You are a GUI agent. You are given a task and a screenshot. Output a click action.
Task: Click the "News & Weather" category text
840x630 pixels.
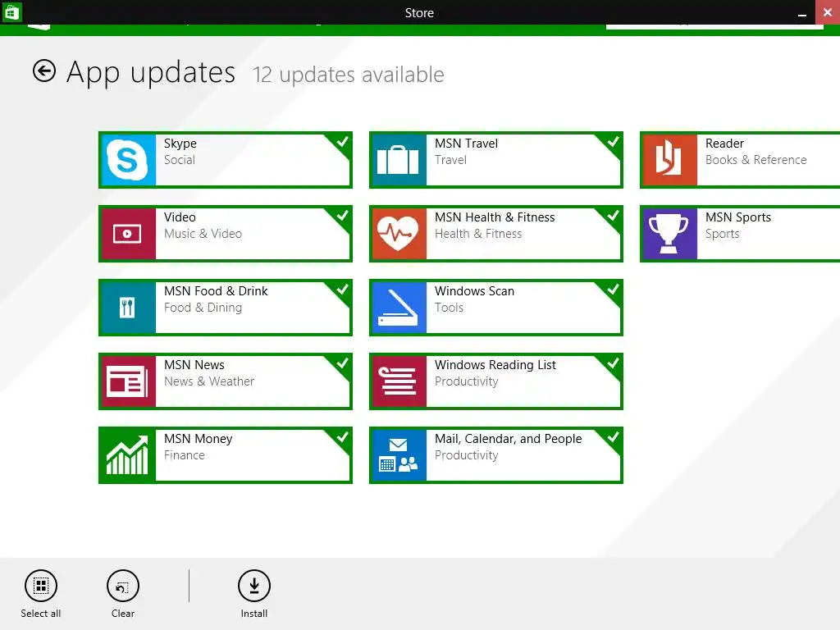pyautogui.click(x=209, y=381)
